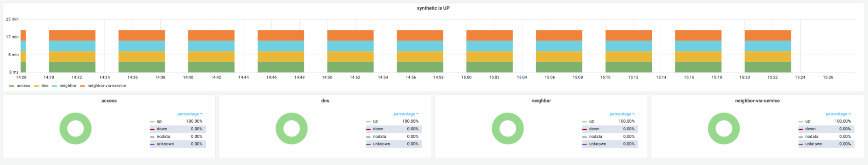Viewport: 868px width, 165px height.
Task: Toggle the neighbor series in chart legend
Action: click(64, 86)
